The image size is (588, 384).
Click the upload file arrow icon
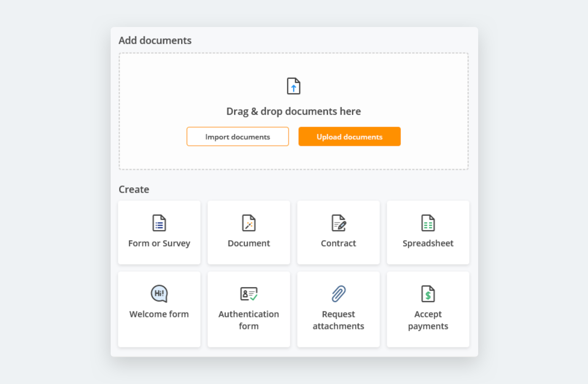point(294,86)
